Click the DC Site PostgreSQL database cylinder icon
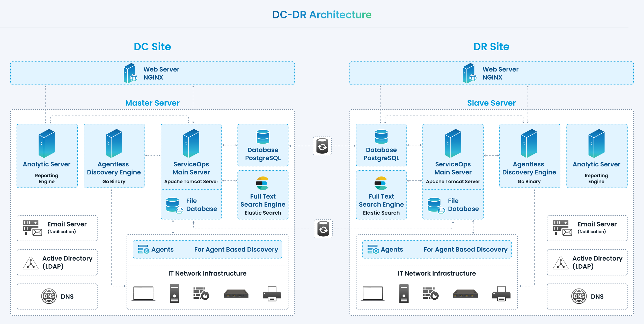644x324 pixels. click(263, 137)
